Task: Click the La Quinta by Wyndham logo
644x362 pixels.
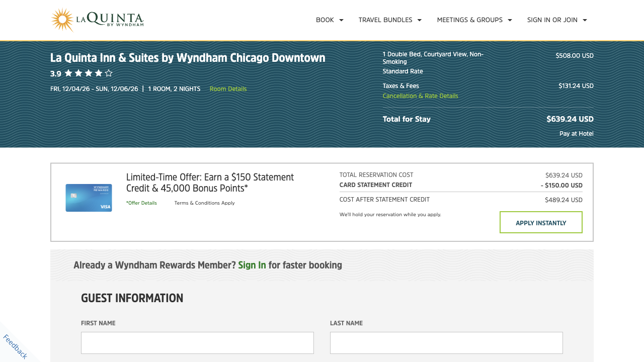Action: pyautogui.click(x=97, y=20)
